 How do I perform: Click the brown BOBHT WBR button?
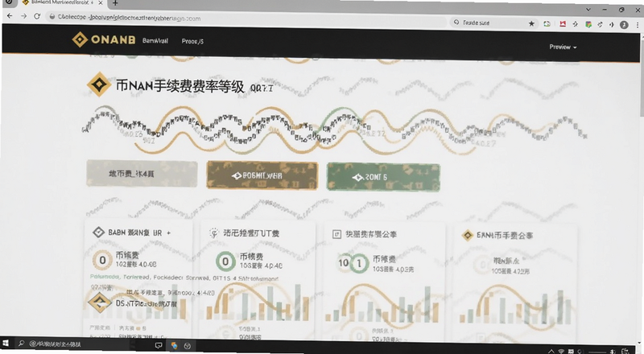tap(262, 175)
